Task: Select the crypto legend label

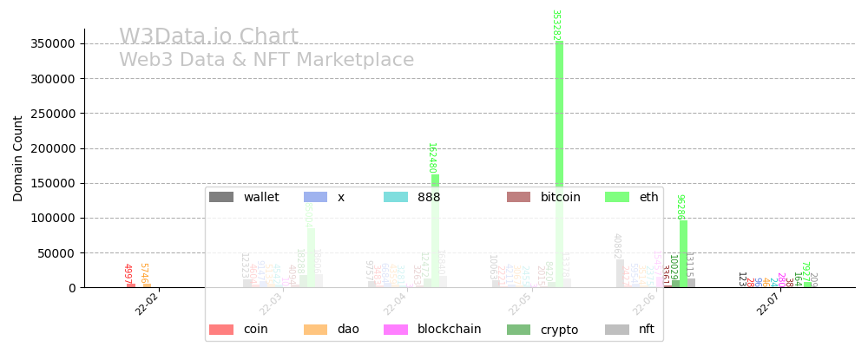Action: (x=559, y=330)
